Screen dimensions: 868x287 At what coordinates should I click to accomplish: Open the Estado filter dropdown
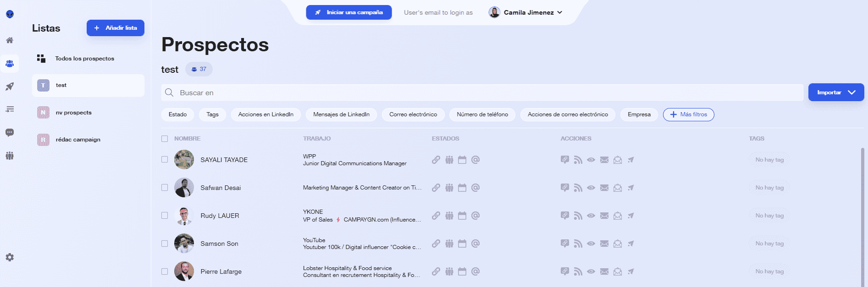pyautogui.click(x=177, y=114)
